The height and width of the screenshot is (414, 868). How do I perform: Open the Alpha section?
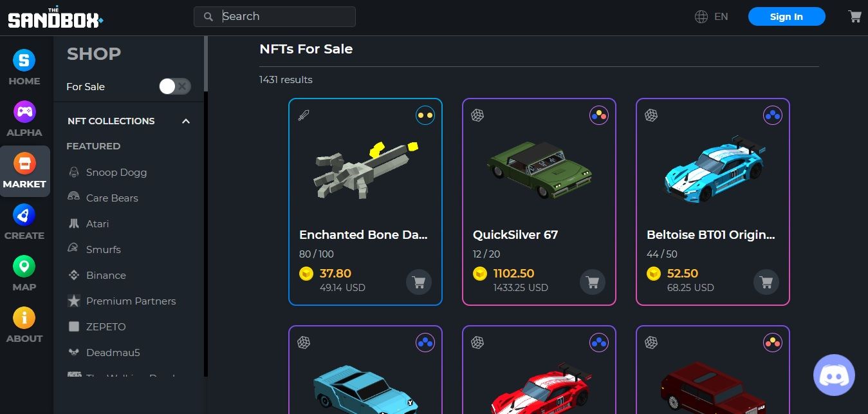[24, 120]
